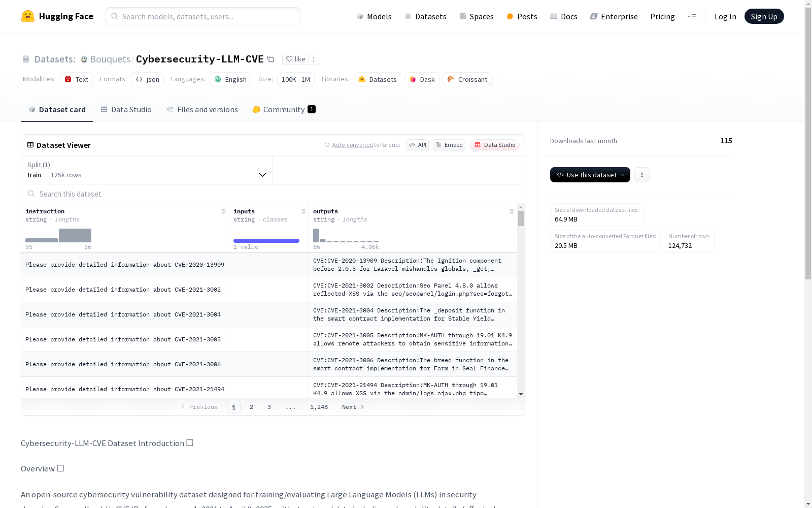Select the CVE-2021-3006 instruction cell
This screenshot has height=508, width=812.
[125, 364]
